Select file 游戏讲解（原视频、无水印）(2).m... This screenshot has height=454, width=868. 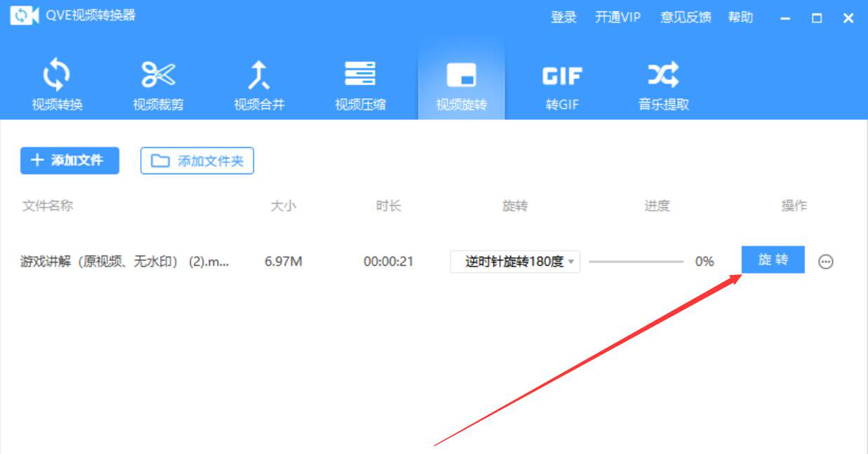click(x=125, y=262)
